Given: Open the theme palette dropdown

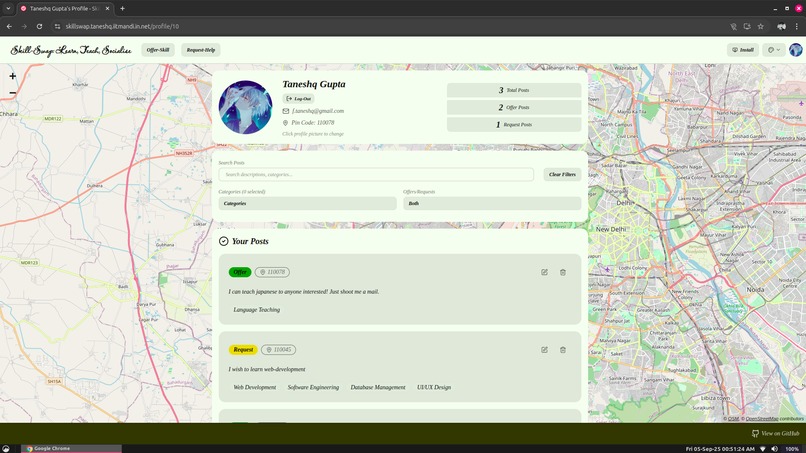Looking at the screenshot, I should pyautogui.click(x=774, y=50).
